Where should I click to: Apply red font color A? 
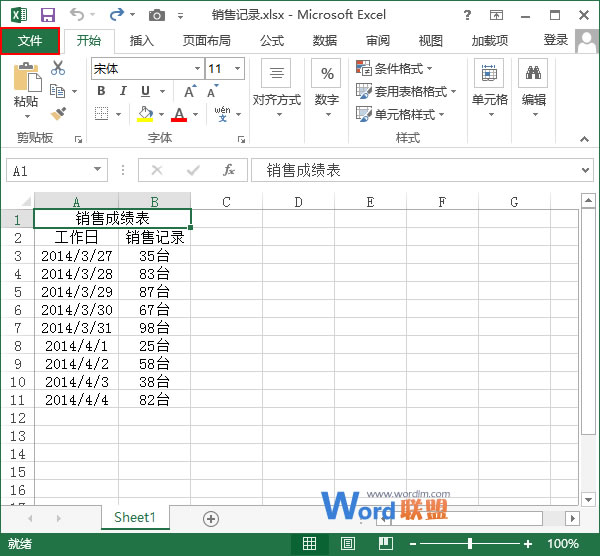(179, 114)
